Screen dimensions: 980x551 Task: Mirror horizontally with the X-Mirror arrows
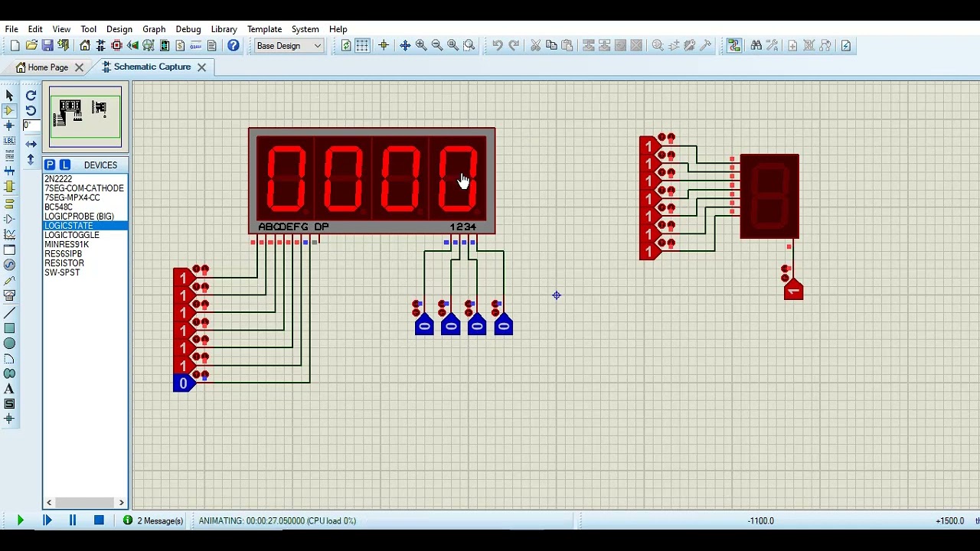[31, 144]
